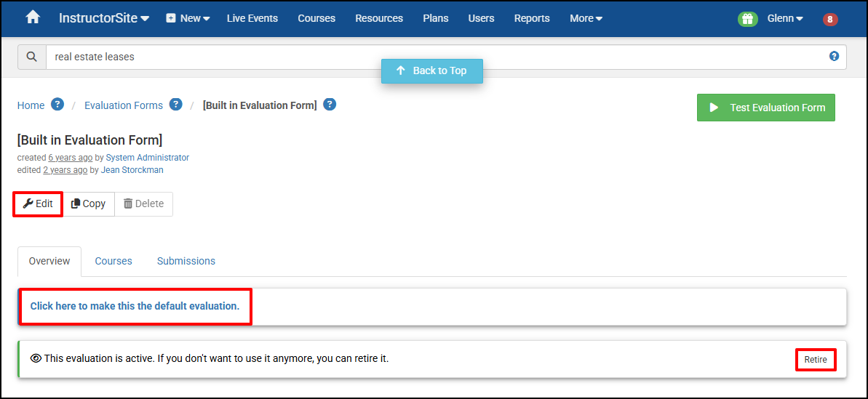Switch to the Courses tab

[x=114, y=261]
